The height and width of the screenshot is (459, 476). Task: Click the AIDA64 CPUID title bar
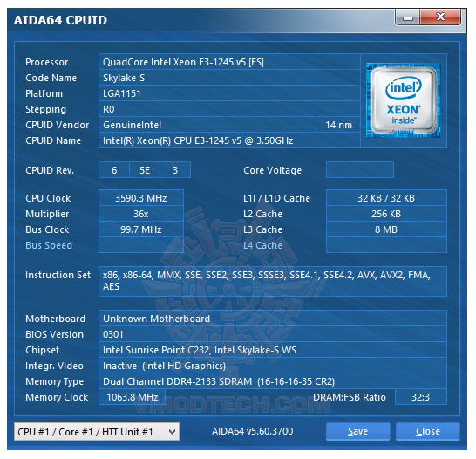[x=201, y=20]
